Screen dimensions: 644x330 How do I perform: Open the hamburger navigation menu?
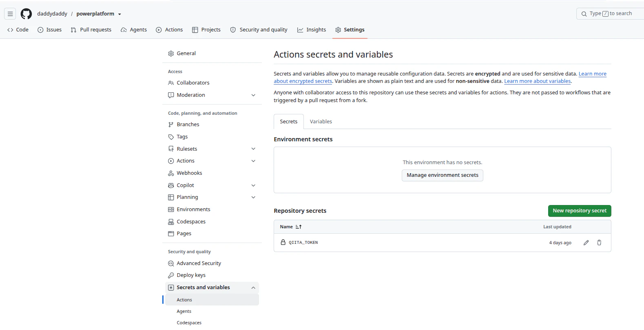pyautogui.click(x=10, y=14)
